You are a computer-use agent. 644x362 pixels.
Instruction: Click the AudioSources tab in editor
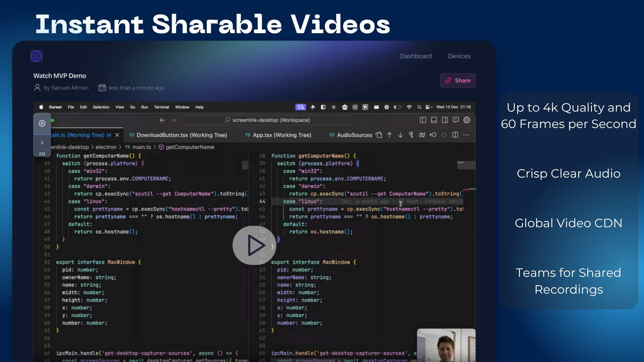(354, 135)
